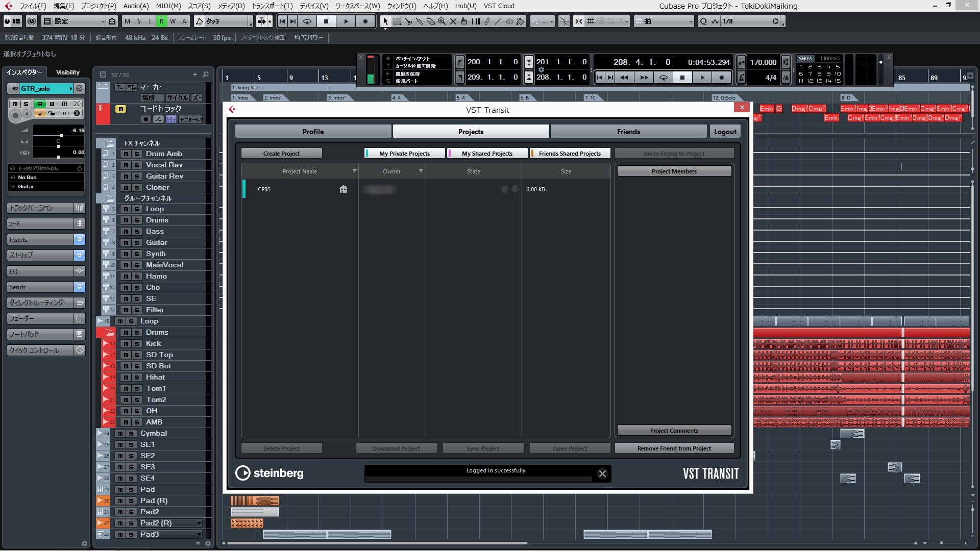Toggle the Snap on/off icon
This screenshot has height=551, width=980.
click(x=579, y=21)
